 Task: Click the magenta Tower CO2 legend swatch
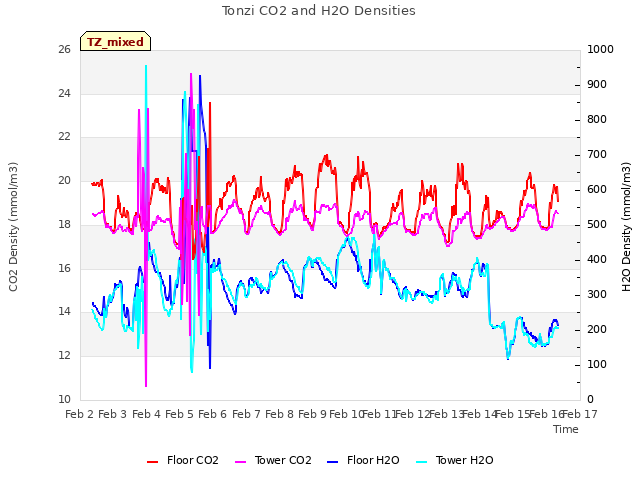pyautogui.click(x=241, y=462)
